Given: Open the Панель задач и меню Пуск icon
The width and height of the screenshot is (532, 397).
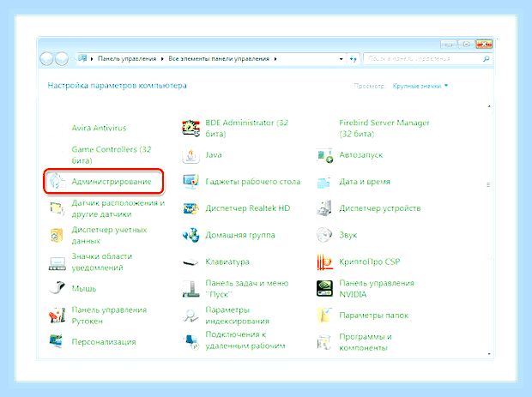Looking at the screenshot, I should pyautogui.click(x=190, y=289).
